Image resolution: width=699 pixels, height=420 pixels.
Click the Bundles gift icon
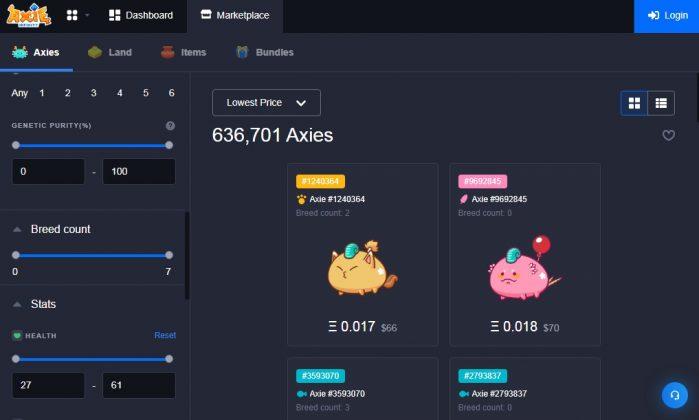click(x=242, y=52)
